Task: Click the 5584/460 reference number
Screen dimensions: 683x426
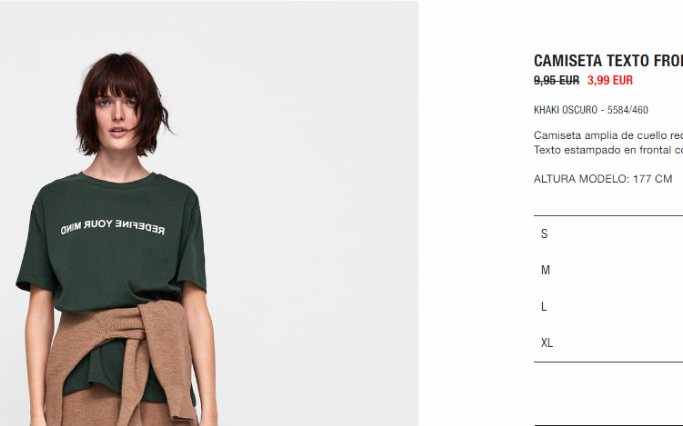Action: pyautogui.click(x=628, y=110)
